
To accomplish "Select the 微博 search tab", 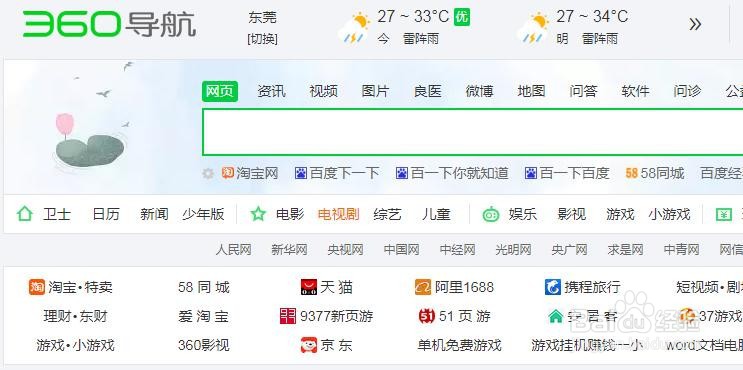I will (480, 91).
